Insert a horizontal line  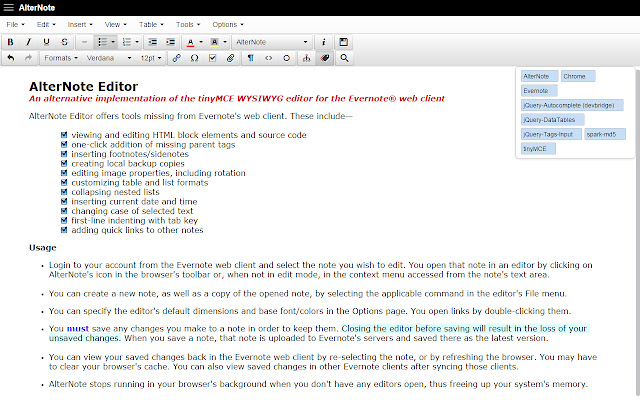coord(84,42)
